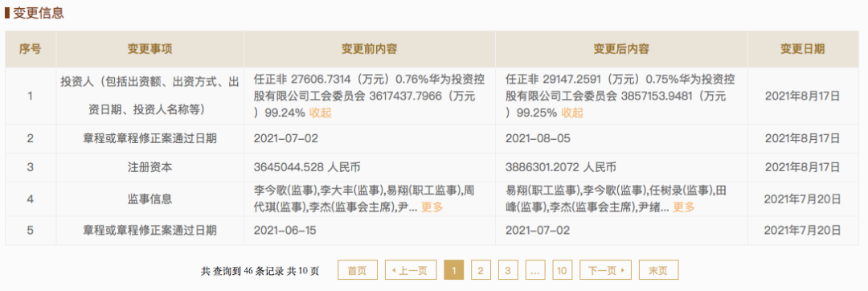Click supervisor list starting 易翔(职工监事),李今歌
This screenshot has height=291, width=868.
point(616,199)
